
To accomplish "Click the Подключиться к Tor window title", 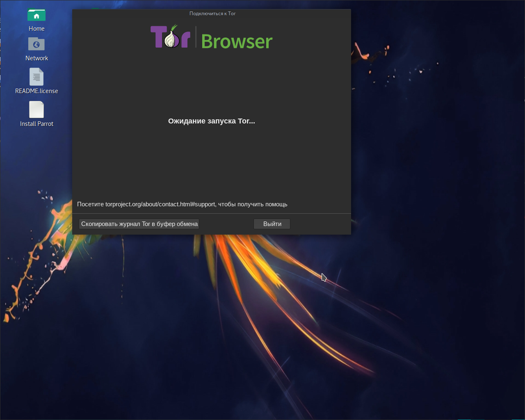I will tap(212, 14).
